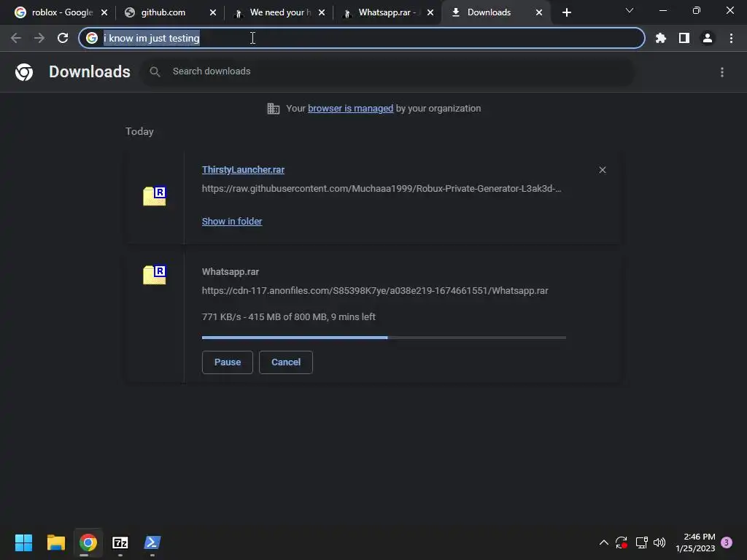Viewport: 747px width, 560px height.
Task: Open the clock showing 2:46 PM
Action: [695, 542]
